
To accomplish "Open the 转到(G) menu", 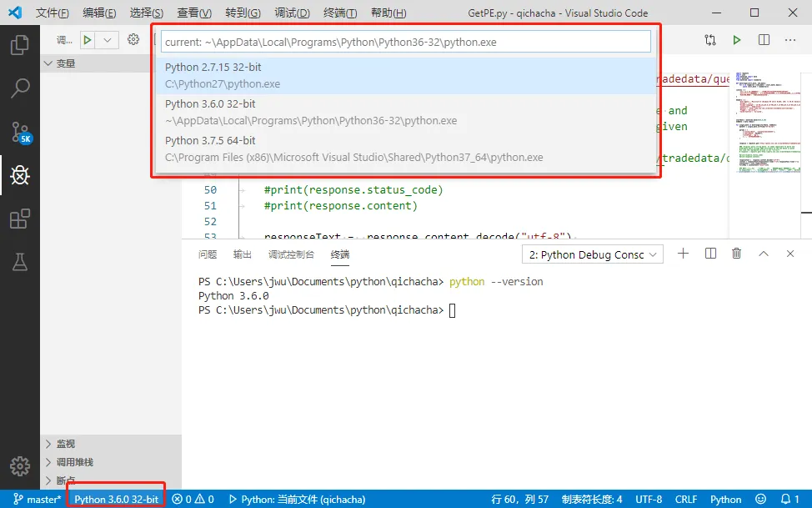I will pyautogui.click(x=243, y=13).
